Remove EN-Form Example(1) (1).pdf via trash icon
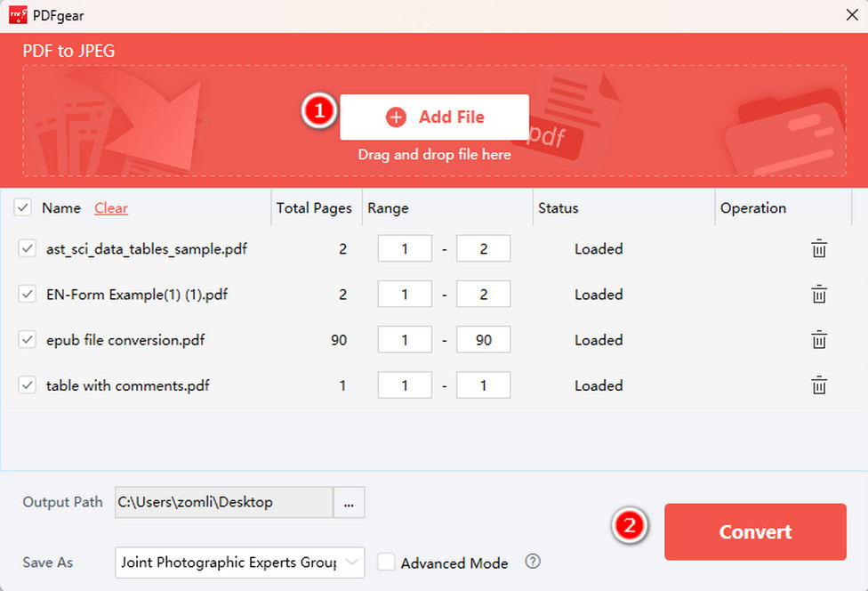Viewport: 868px width, 591px height. [x=819, y=294]
